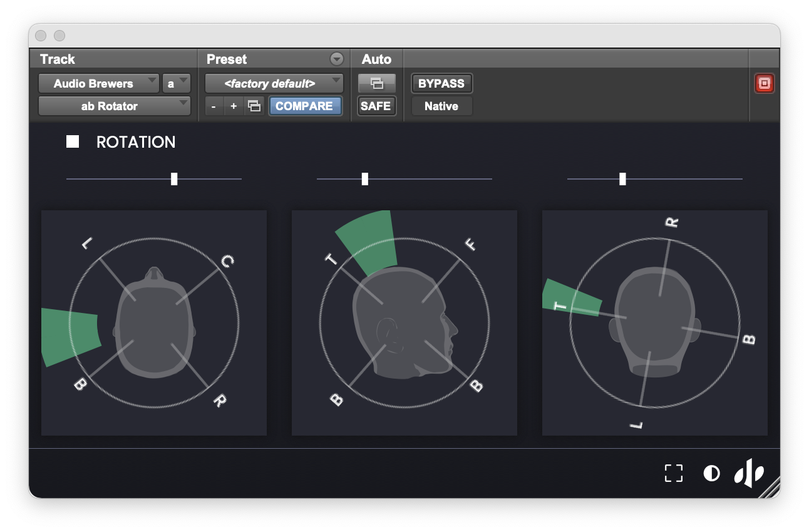Click the red target button at top right
The width and height of the screenshot is (809, 532).
click(x=764, y=83)
